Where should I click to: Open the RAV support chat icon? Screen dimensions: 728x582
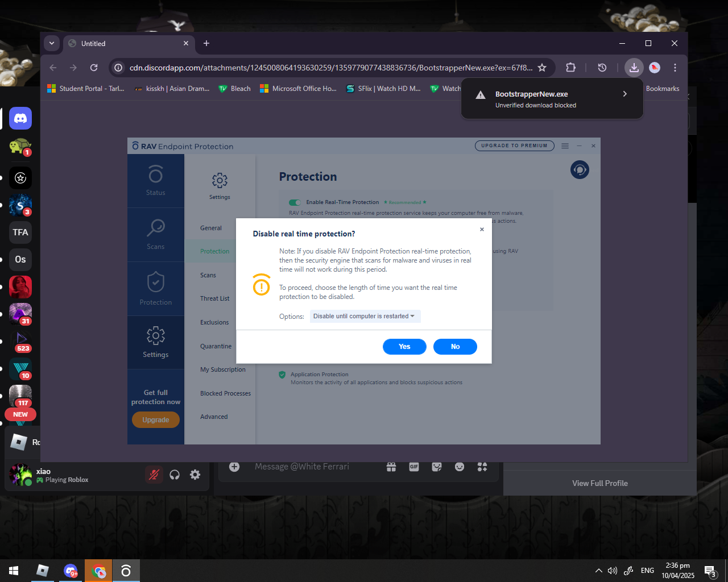tap(580, 170)
